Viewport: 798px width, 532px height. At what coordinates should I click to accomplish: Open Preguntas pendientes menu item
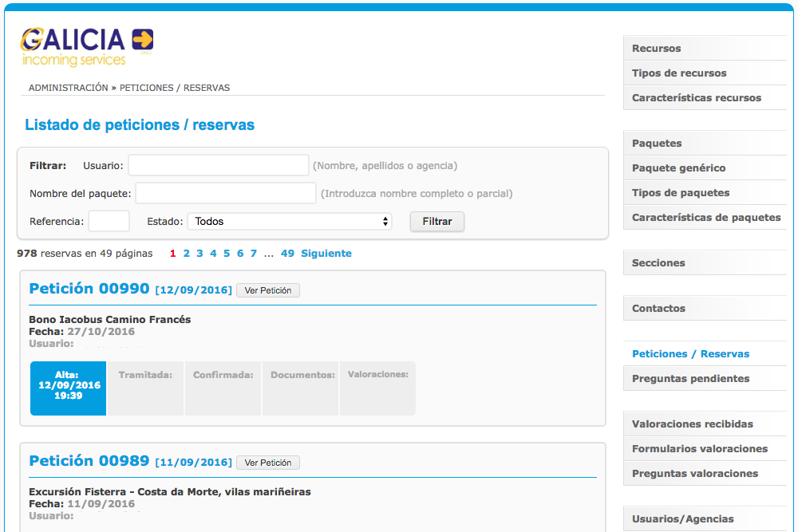pyautogui.click(x=705, y=378)
